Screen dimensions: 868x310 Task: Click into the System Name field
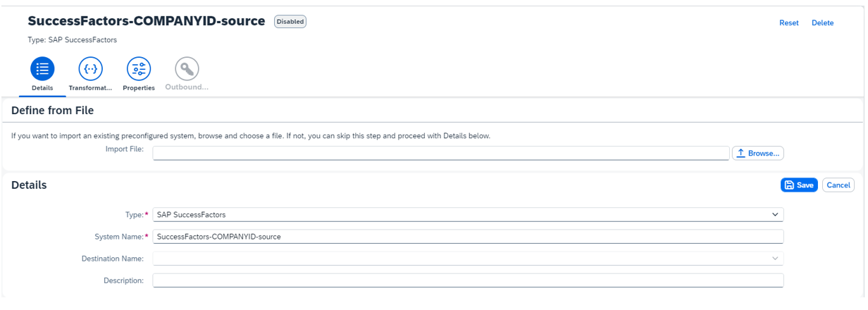(x=468, y=237)
